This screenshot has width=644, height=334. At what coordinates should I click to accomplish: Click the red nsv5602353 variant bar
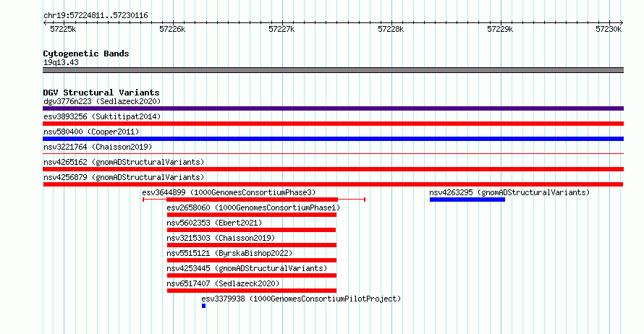pyautogui.click(x=251, y=230)
